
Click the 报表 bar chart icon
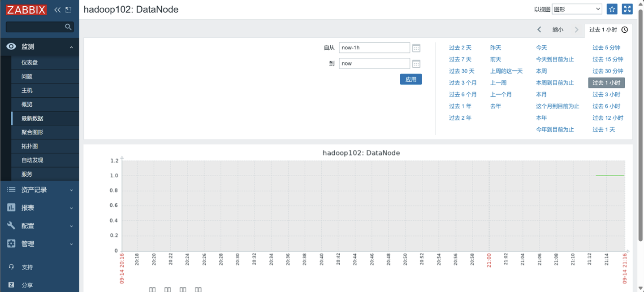pos(11,208)
